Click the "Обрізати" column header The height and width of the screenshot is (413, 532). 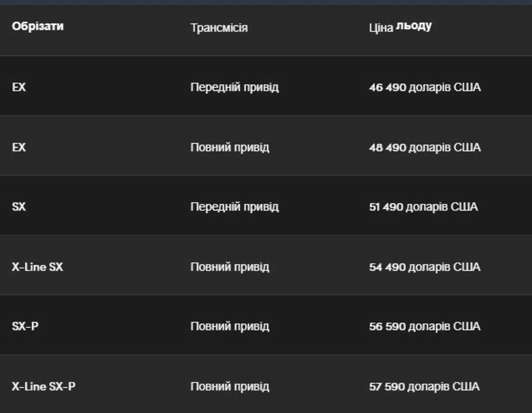(x=38, y=27)
